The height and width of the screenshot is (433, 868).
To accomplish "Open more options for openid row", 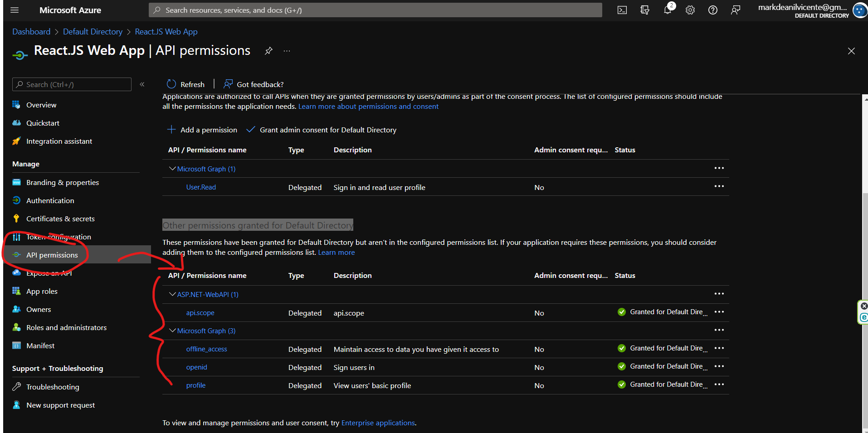I will (719, 366).
